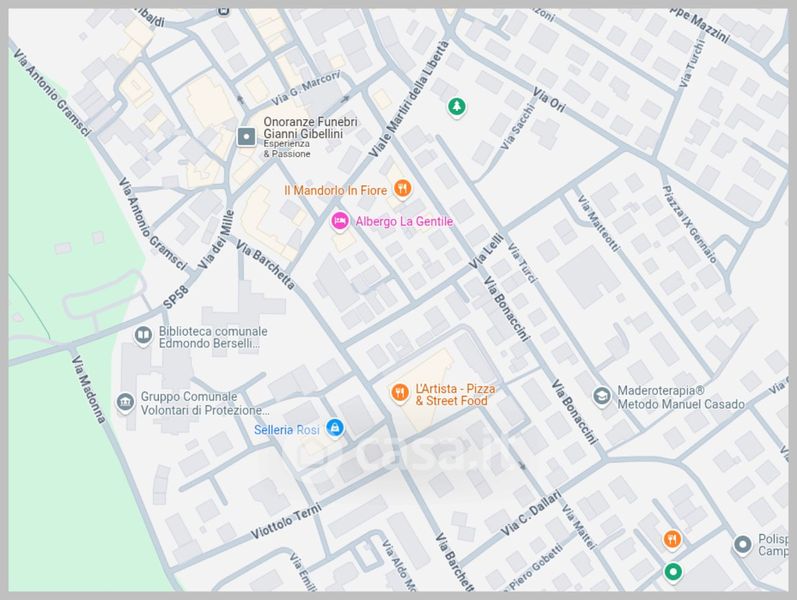Screen dimensions: 797x600
Task: Open L'Artista pizza restaurant fork-and-knife pin
Action: coord(398,393)
